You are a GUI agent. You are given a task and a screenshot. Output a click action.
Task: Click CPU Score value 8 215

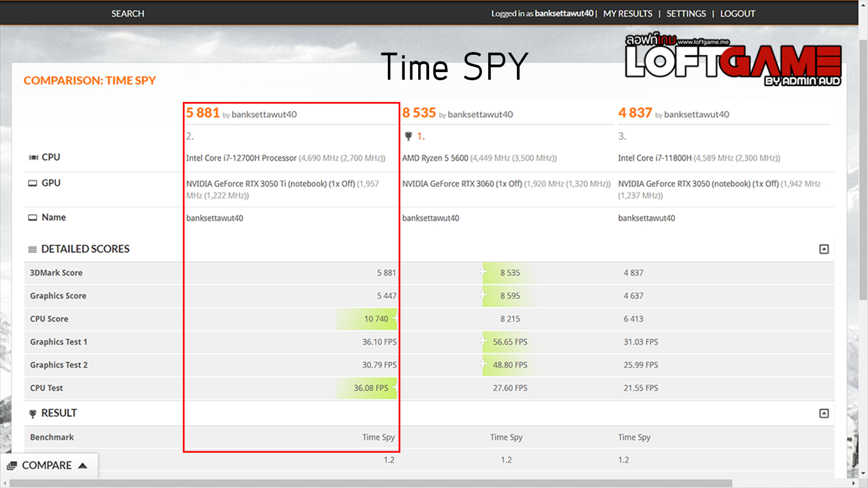click(510, 319)
